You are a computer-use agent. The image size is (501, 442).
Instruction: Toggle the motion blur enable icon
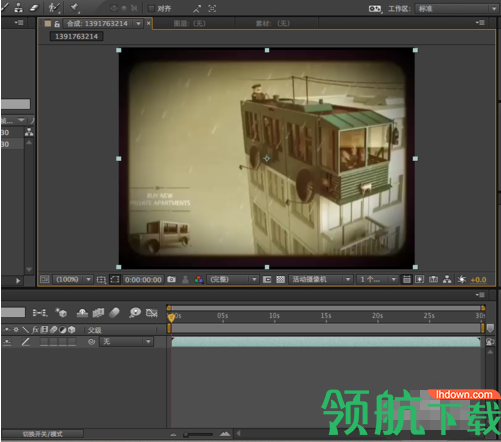[114, 313]
